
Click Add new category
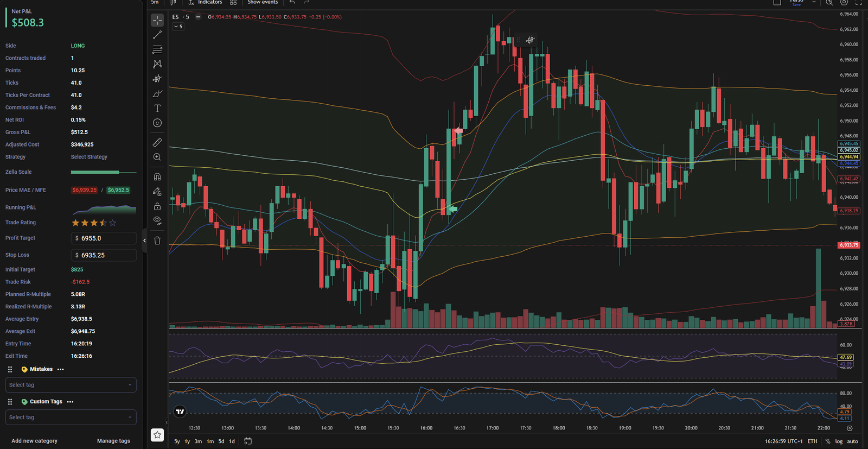click(34, 441)
